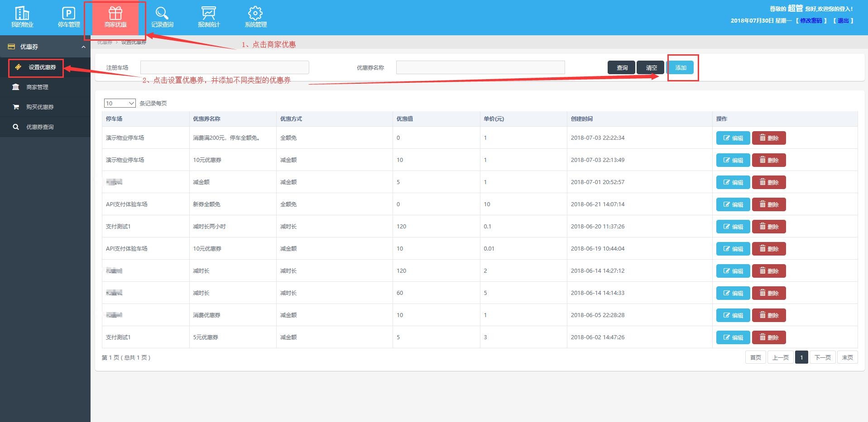This screenshot has width=868, height=422.
Task: Go to 末页 last page
Action: point(847,357)
